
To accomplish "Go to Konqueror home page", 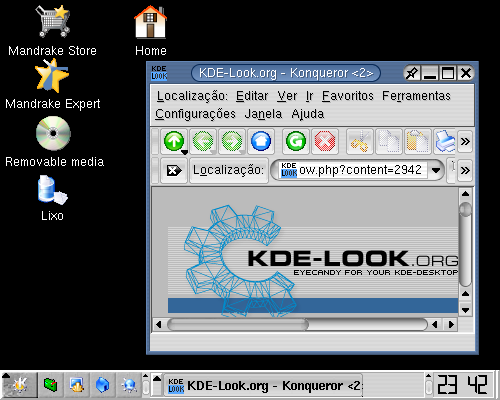I will (261, 141).
